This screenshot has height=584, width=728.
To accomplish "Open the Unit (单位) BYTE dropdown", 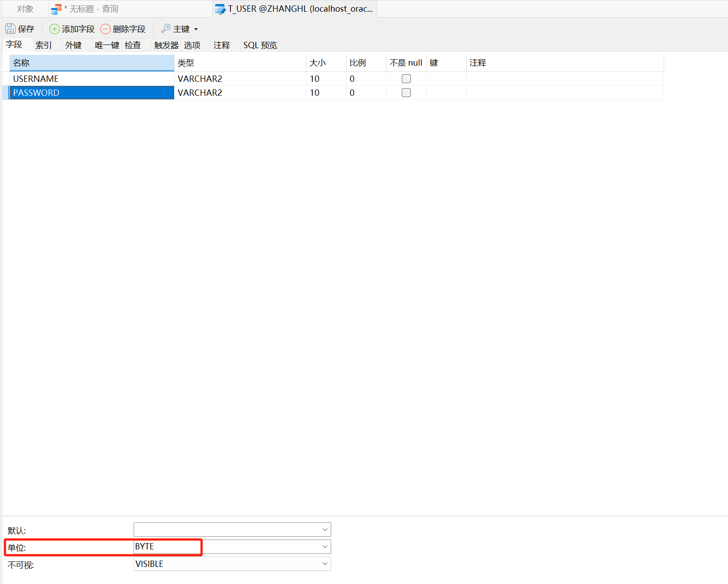I will point(324,547).
